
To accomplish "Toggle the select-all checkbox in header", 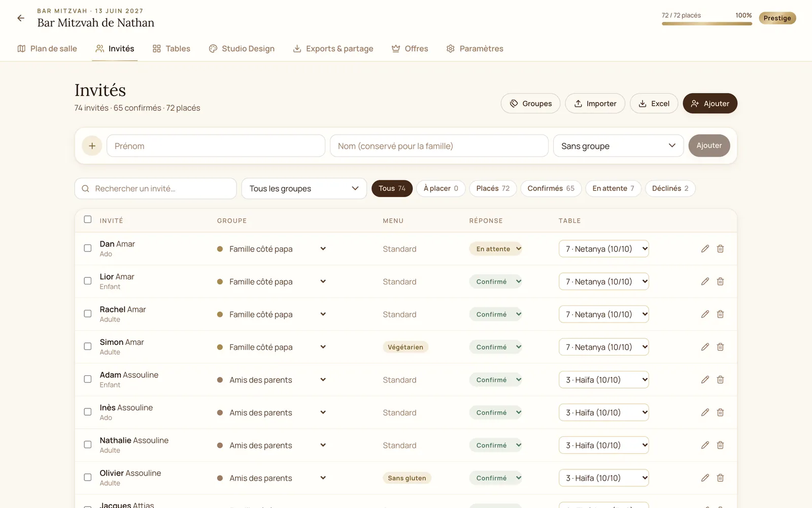I will point(88,219).
